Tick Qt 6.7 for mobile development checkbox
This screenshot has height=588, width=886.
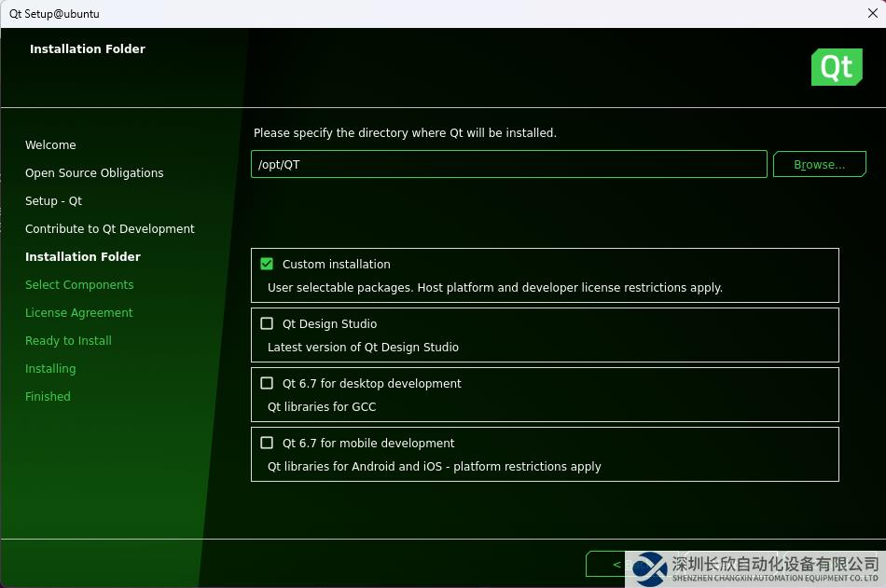click(x=267, y=443)
